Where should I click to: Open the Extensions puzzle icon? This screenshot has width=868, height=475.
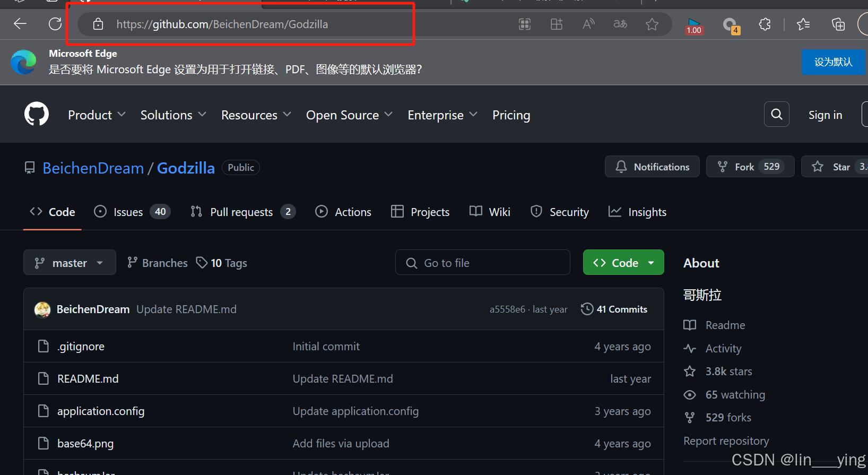765,24
